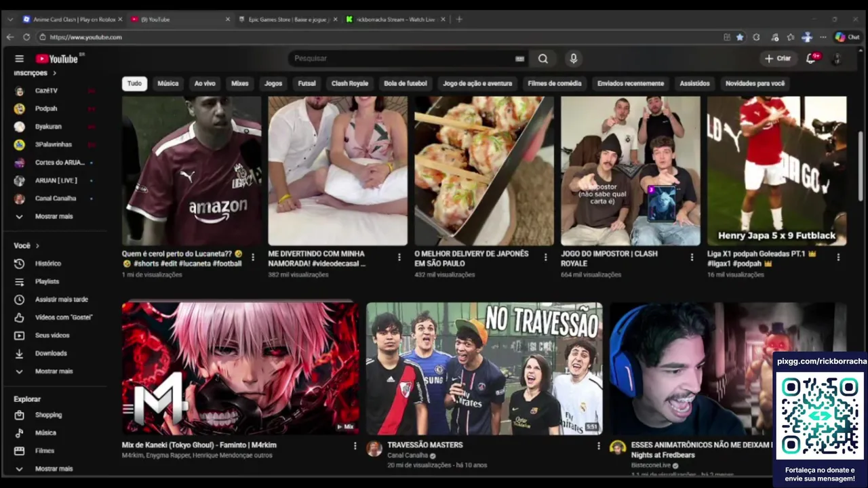
Task: Open options for Mix de Kaneki
Action: point(355,446)
